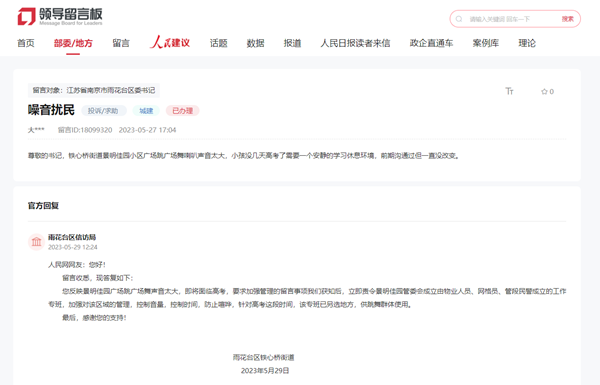Viewport: 600px width, 385px height.
Task: Click the Tt font size icon
Action: (x=509, y=91)
